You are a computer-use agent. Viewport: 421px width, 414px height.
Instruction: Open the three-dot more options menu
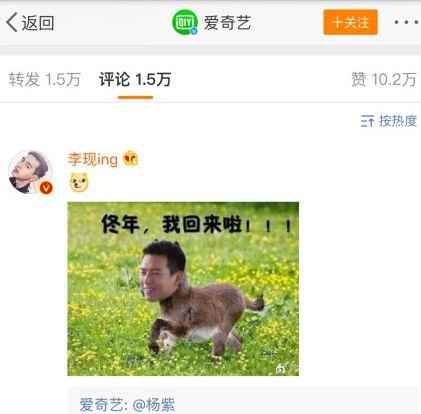pos(406,22)
